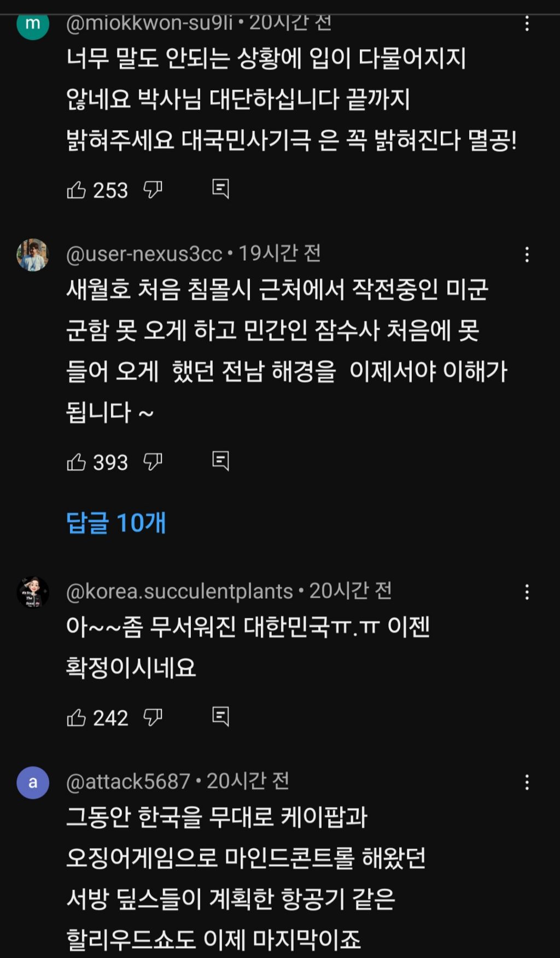Open the green 'm' avatar of @miokkwon-su9li
This screenshot has width=560, height=958.
pyautogui.click(x=33, y=25)
